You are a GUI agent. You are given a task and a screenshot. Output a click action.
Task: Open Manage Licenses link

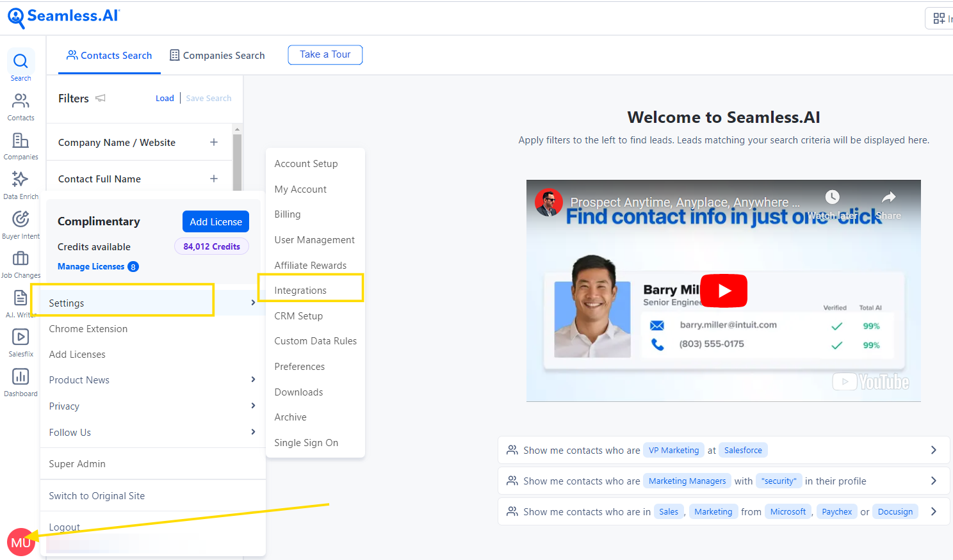click(x=98, y=266)
